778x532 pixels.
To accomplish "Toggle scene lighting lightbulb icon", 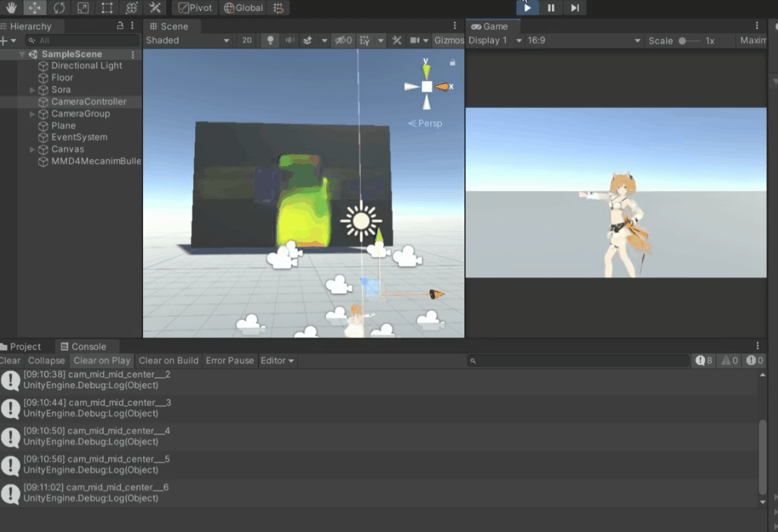I will (x=271, y=41).
